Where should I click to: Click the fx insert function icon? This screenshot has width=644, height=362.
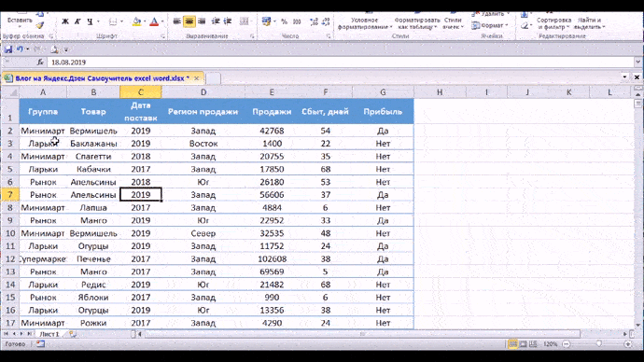tap(40, 63)
